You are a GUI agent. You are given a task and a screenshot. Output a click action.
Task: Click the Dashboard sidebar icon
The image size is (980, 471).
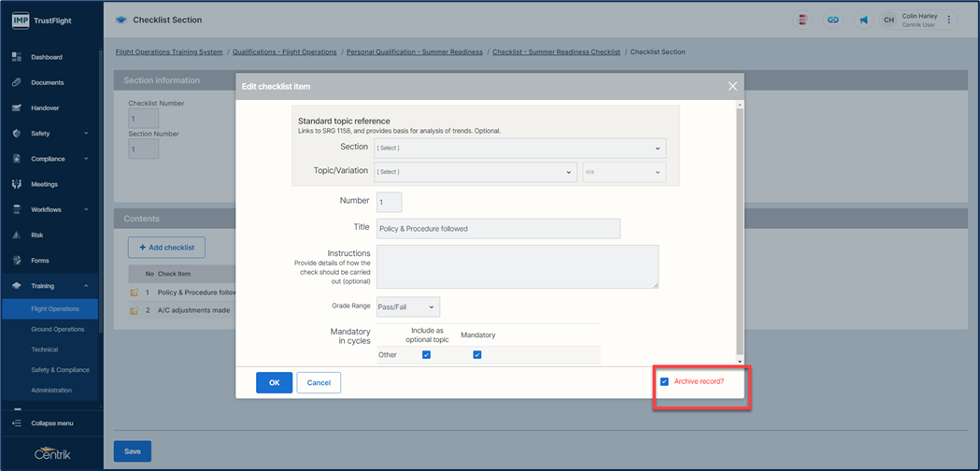pos(17,57)
